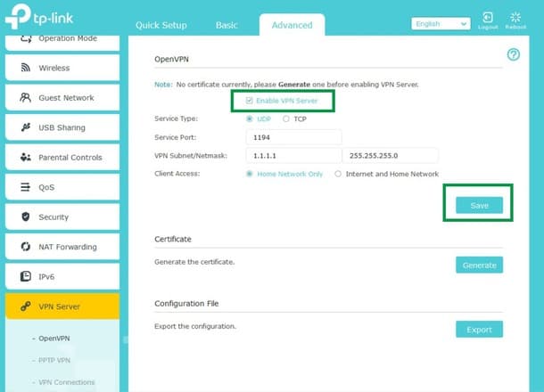This screenshot has width=544, height=392.
Task: Toggle the Enable VPN Server checkbox
Action: [x=249, y=101]
